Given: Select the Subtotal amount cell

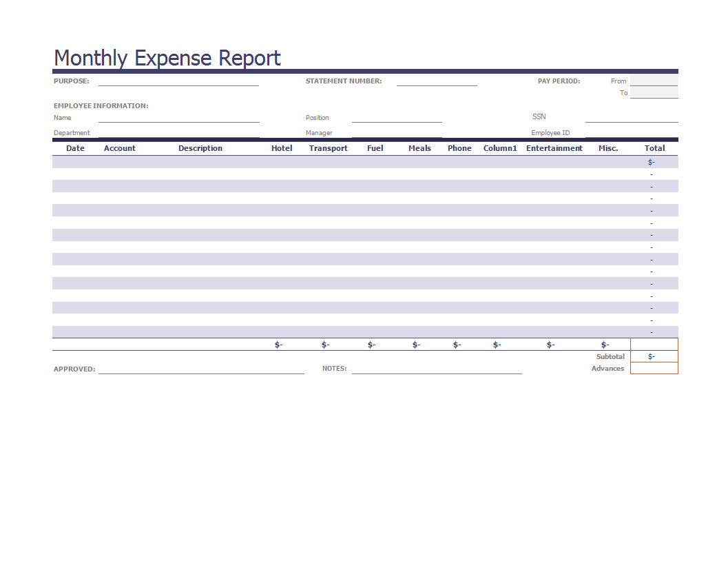Looking at the screenshot, I should (654, 356).
